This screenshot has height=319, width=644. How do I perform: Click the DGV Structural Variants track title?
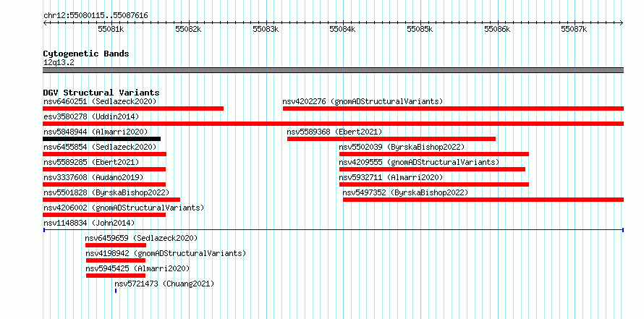pos(101,93)
